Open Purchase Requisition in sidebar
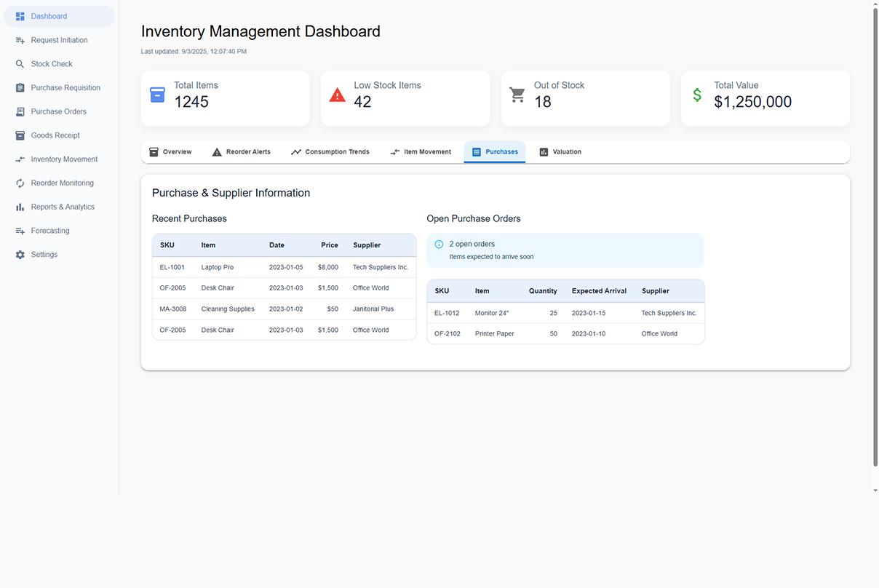The image size is (879, 588). 59,88
